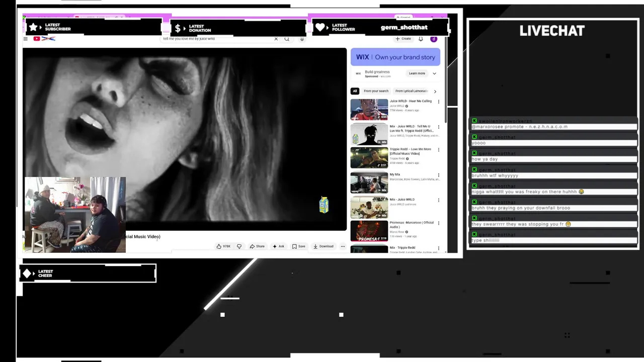Click the Share button

[x=257, y=246]
